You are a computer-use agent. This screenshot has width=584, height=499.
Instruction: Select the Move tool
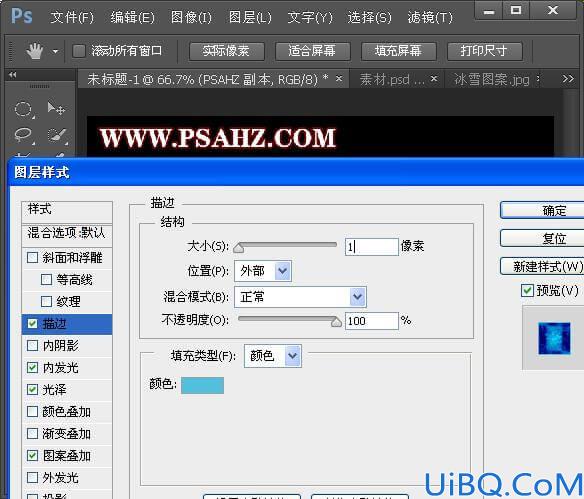coord(57,108)
